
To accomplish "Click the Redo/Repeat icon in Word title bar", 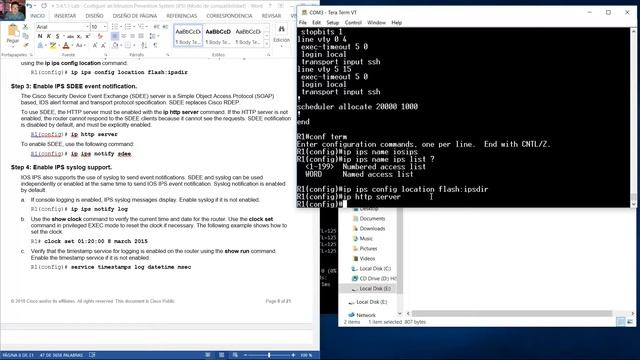I will coord(44,6).
